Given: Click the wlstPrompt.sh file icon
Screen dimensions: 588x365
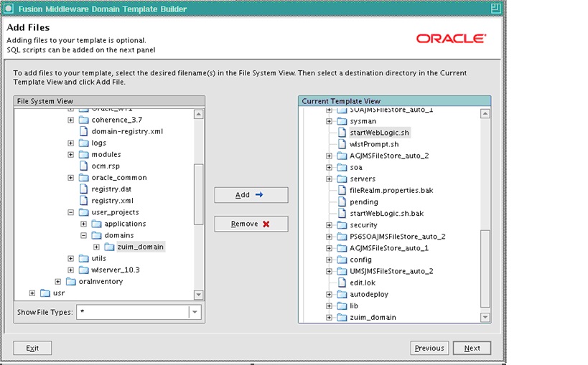Looking at the screenshot, I should pos(342,144).
